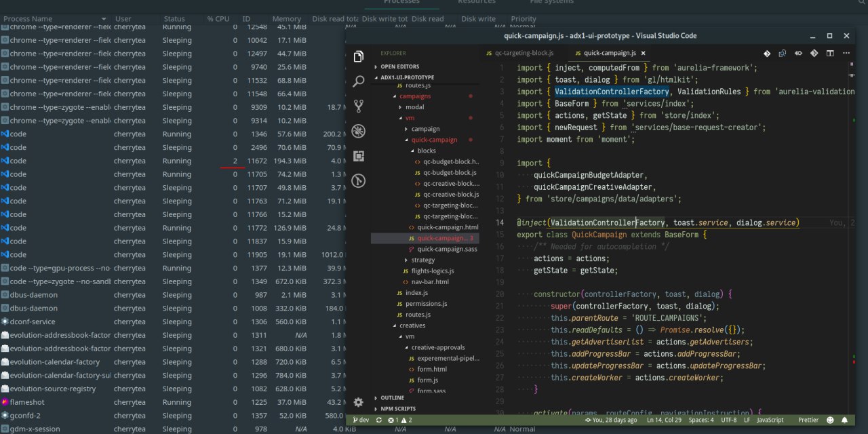
Task: Click the UTF-8 encoding in status bar
Action: (729, 420)
